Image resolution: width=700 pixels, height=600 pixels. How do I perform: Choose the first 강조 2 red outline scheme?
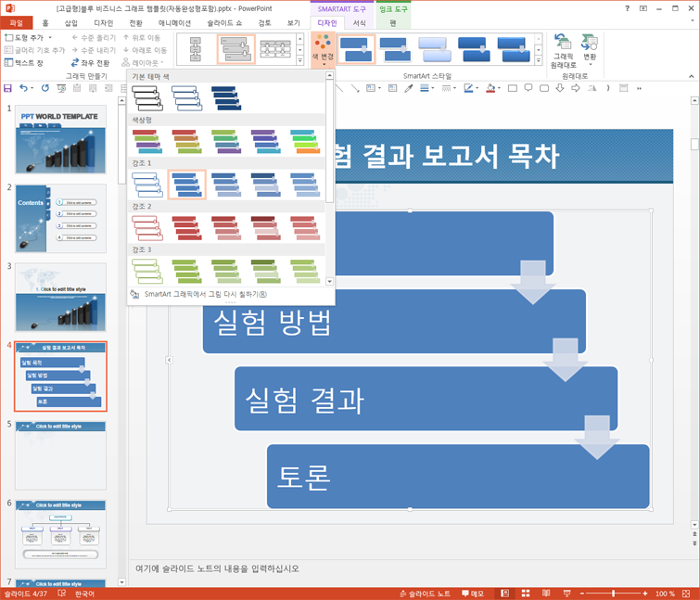point(147,228)
